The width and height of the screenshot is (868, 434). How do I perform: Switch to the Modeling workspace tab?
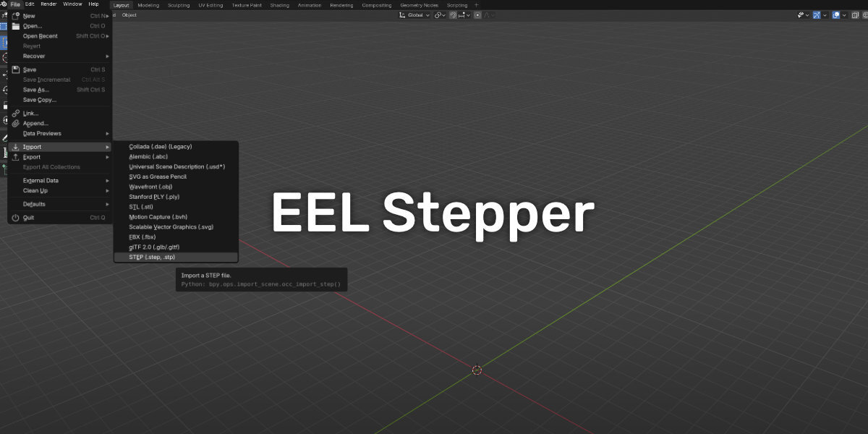click(x=148, y=5)
